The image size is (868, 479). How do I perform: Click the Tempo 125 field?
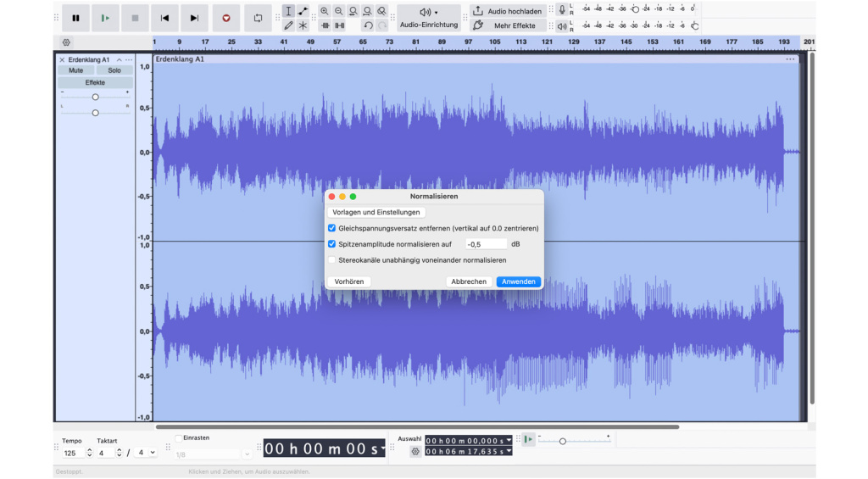tap(73, 453)
